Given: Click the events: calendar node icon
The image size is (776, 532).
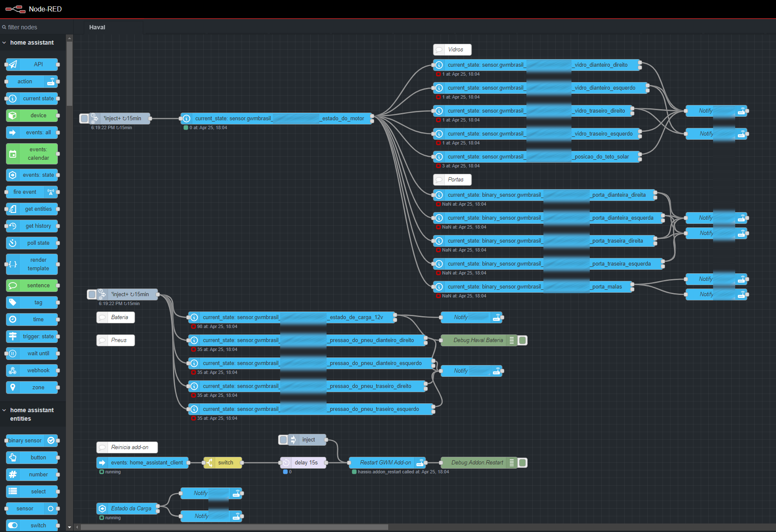Looking at the screenshot, I should (13, 154).
